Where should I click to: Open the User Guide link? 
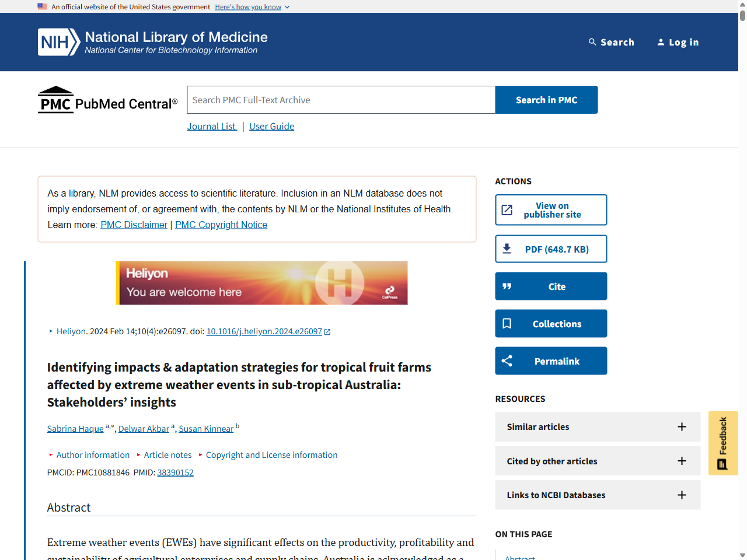pyautogui.click(x=271, y=127)
